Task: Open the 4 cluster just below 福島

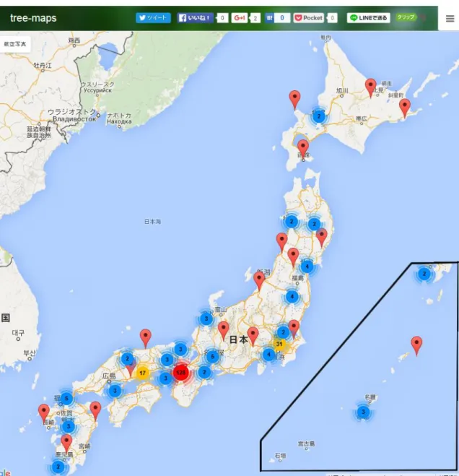Action: coord(292,297)
